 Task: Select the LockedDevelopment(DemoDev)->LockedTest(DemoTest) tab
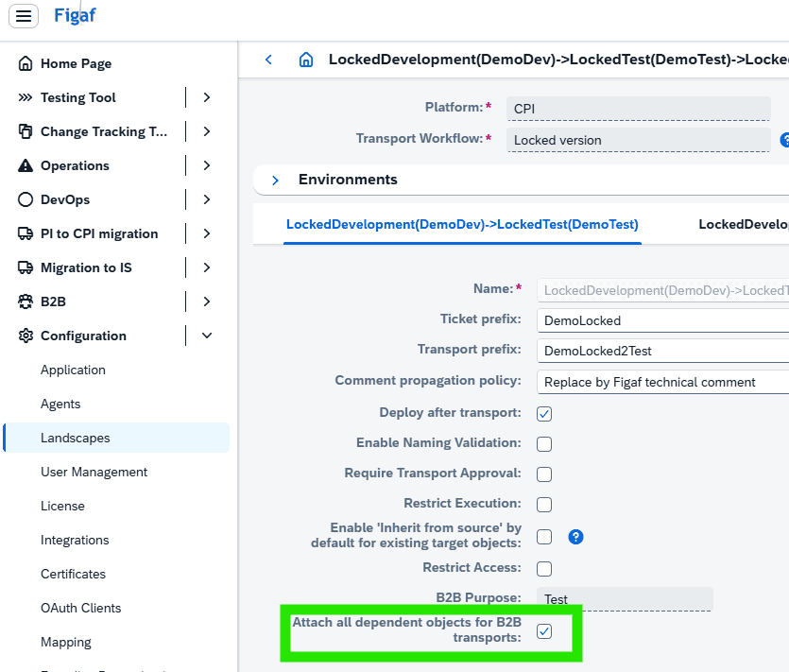point(462,224)
